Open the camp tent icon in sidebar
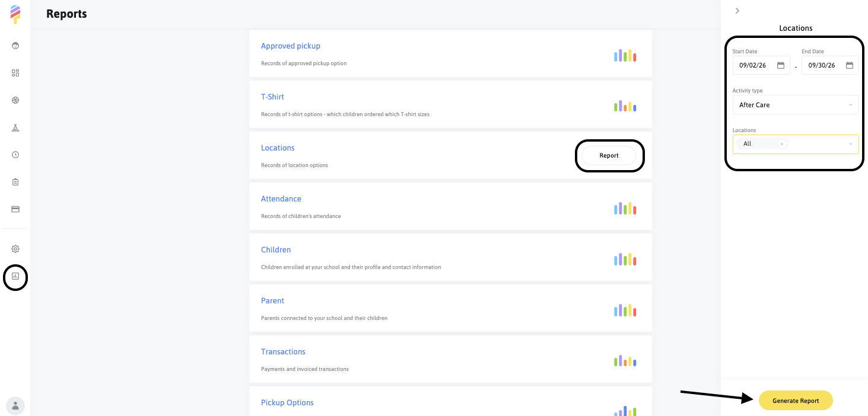The image size is (868, 416). pyautogui.click(x=15, y=127)
